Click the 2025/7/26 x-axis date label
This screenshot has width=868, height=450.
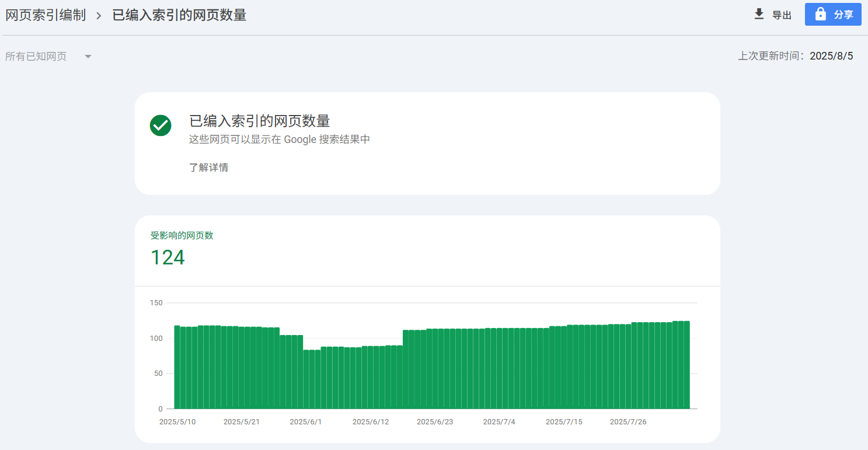tap(628, 422)
